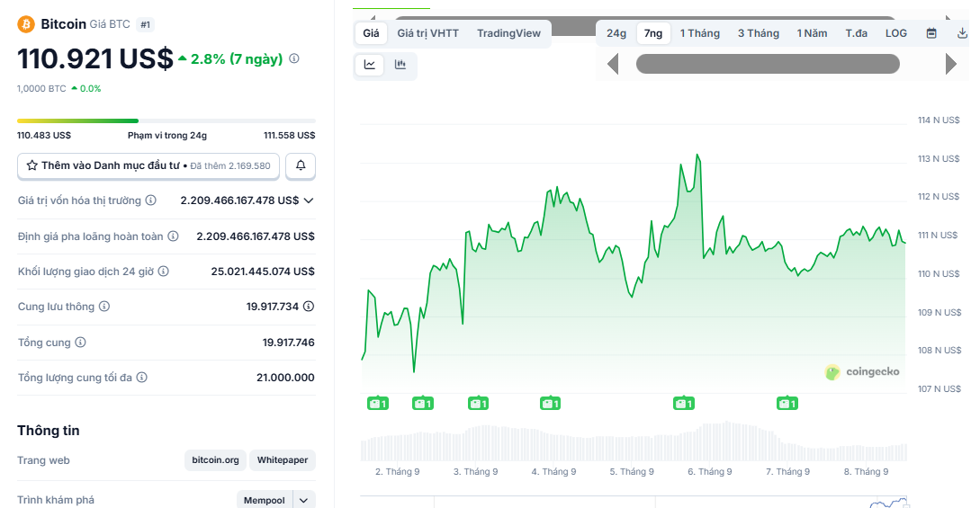The width and height of the screenshot is (980, 508).
Task: Select the 1 Tháng time range
Action: coord(700,33)
